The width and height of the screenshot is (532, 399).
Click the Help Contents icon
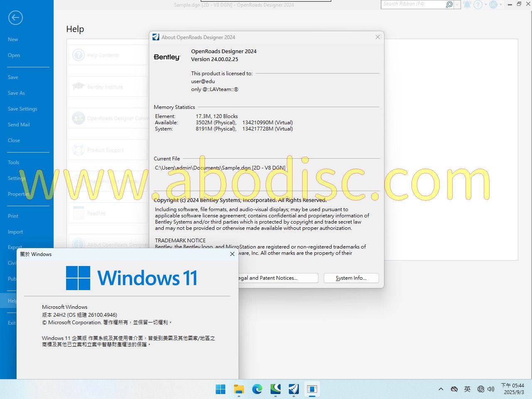pyautogui.click(x=79, y=55)
